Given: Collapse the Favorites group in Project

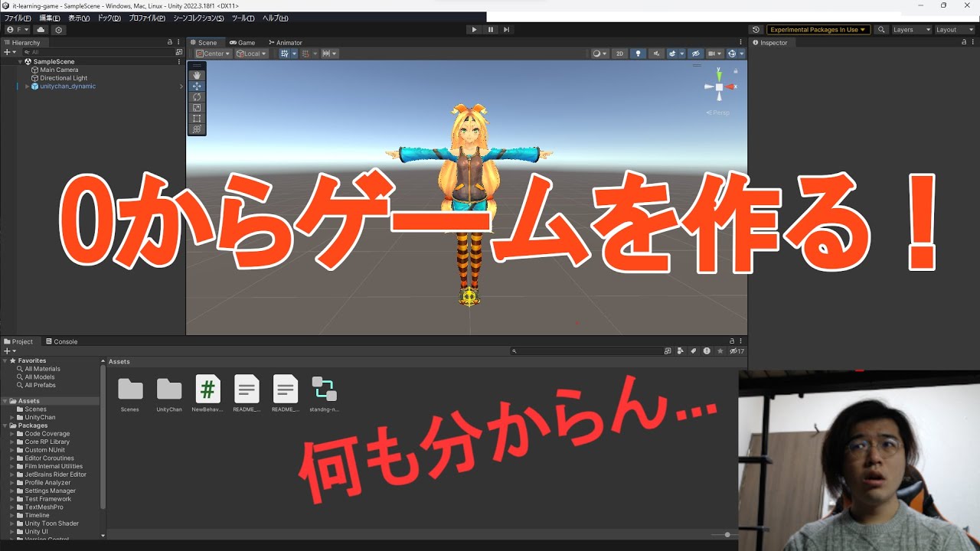Looking at the screenshot, I should pos(5,360).
